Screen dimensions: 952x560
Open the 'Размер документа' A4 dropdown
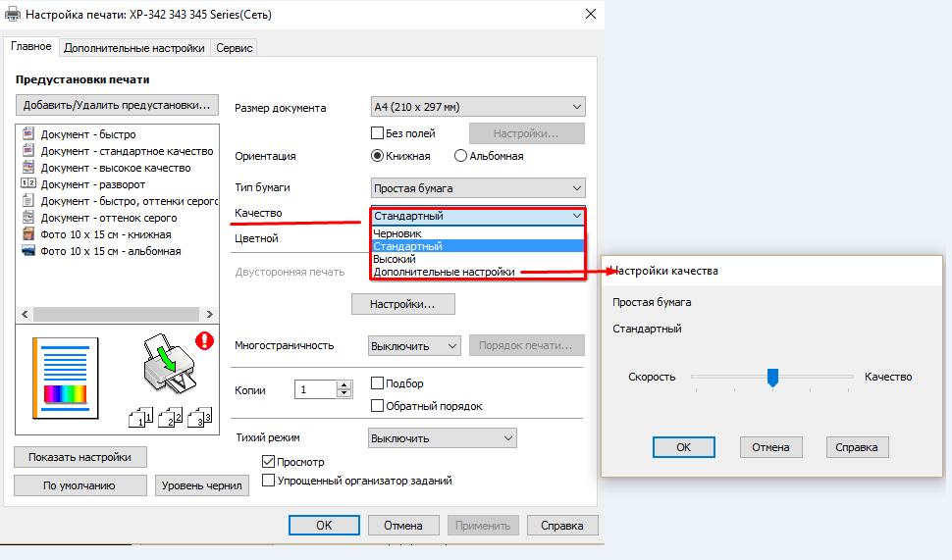point(478,107)
